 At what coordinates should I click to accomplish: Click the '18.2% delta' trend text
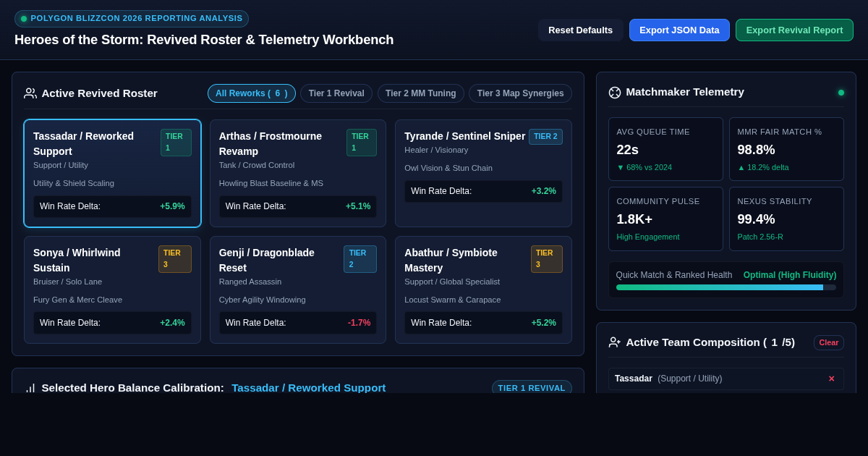(763, 167)
